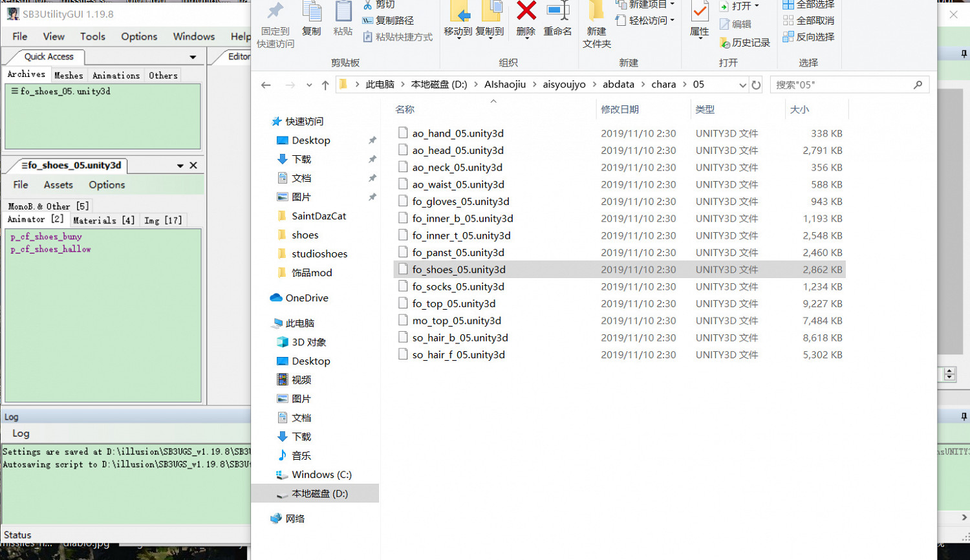
Task: Click the 粘贴 paste icon in the ribbon
Action: click(343, 19)
